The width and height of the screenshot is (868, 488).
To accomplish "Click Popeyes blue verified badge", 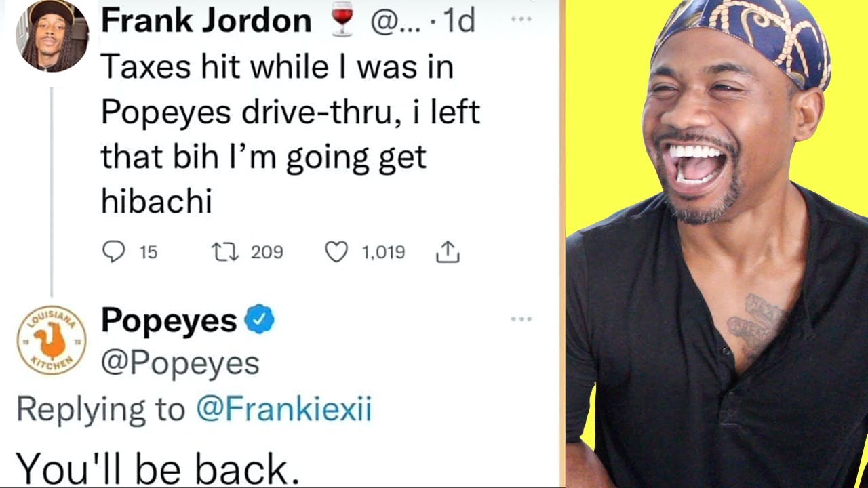I will [x=258, y=319].
